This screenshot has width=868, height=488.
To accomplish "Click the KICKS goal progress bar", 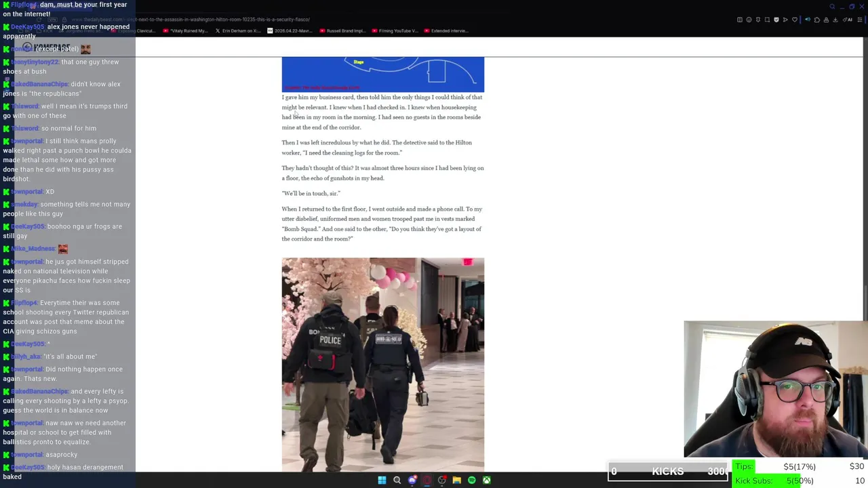I will point(668,471).
